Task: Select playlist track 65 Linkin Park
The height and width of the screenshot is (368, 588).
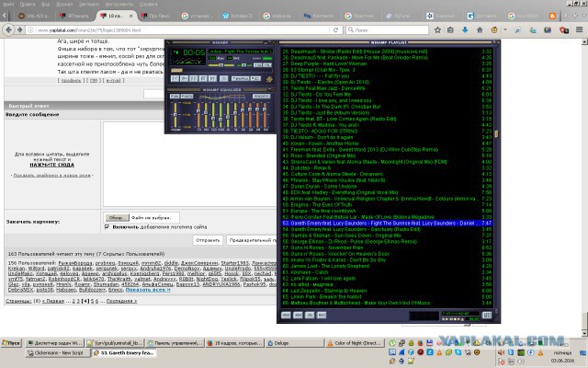Action: click(x=387, y=296)
